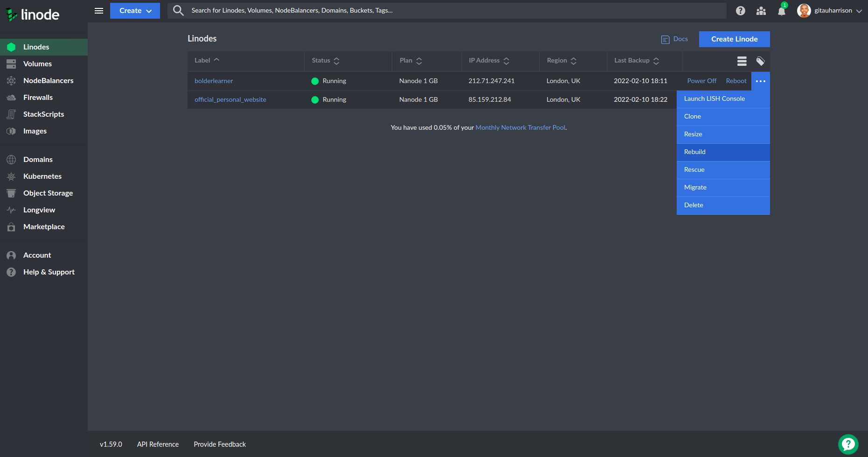
Task: Open the API Reference footer link
Action: pyautogui.click(x=158, y=444)
